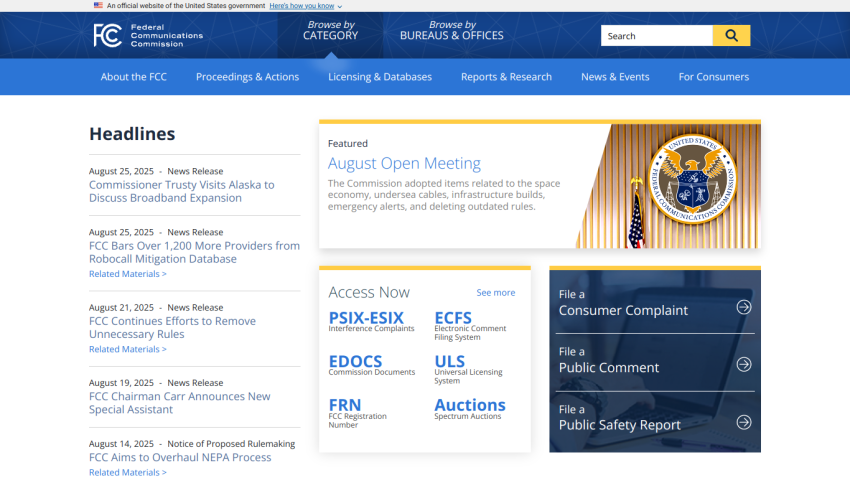The height and width of the screenshot is (478, 850).
Task: Focus the Search input field
Action: [656, 36]
